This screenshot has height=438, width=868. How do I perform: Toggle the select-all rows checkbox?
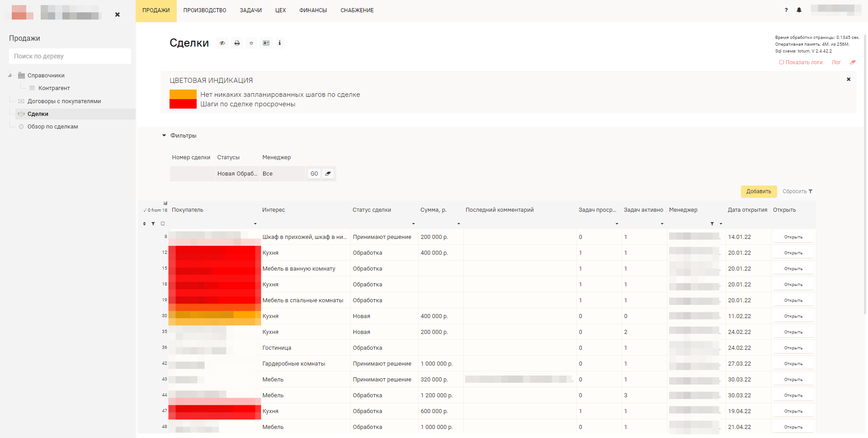(x=163, y=224)
